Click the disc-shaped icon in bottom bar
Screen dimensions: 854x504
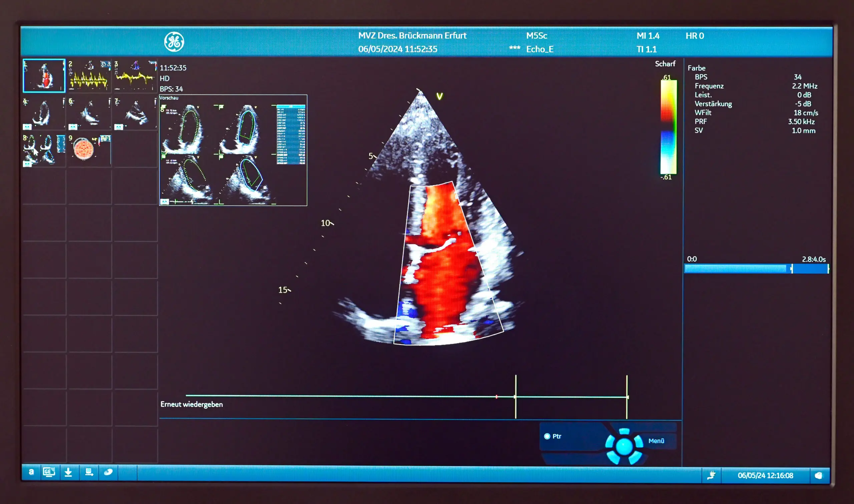(x=108, y=472)
